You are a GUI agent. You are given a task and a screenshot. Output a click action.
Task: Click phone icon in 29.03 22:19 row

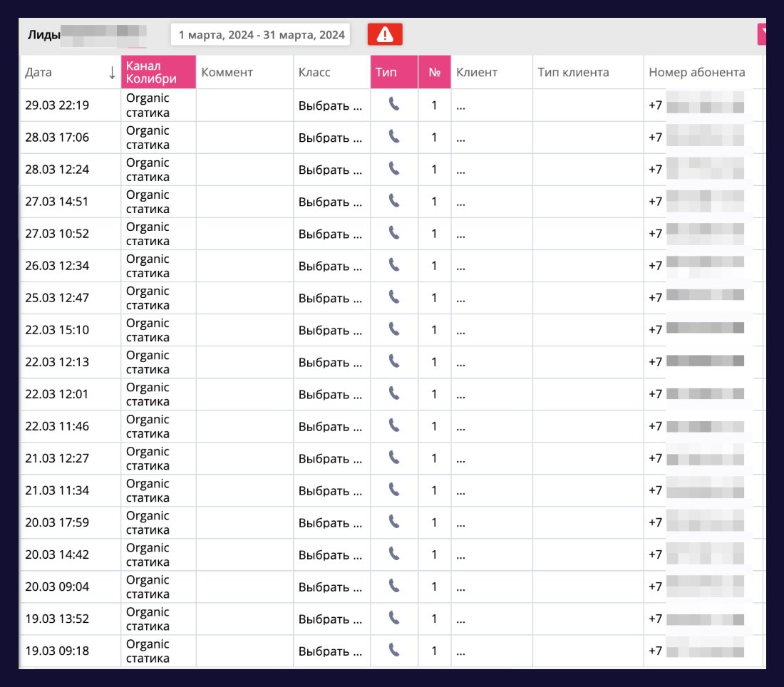point(394,104)
